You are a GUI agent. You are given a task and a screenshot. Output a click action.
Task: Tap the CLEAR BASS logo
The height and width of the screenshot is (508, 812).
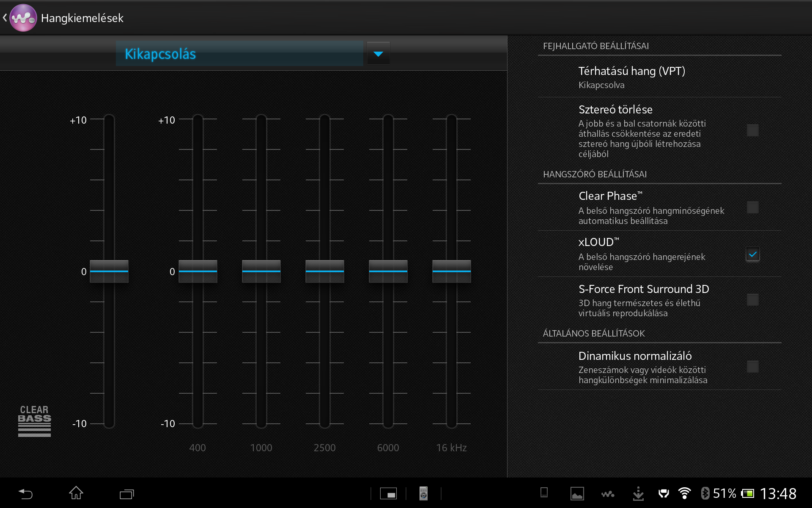[34, 421]
